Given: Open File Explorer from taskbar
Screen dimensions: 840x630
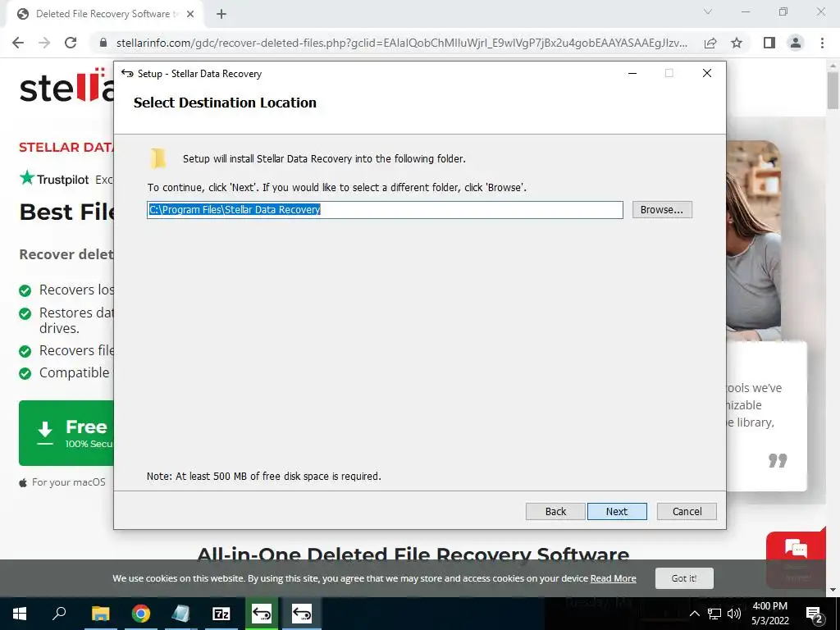Looking at the screenshot, I should click(x=100, y=614).
